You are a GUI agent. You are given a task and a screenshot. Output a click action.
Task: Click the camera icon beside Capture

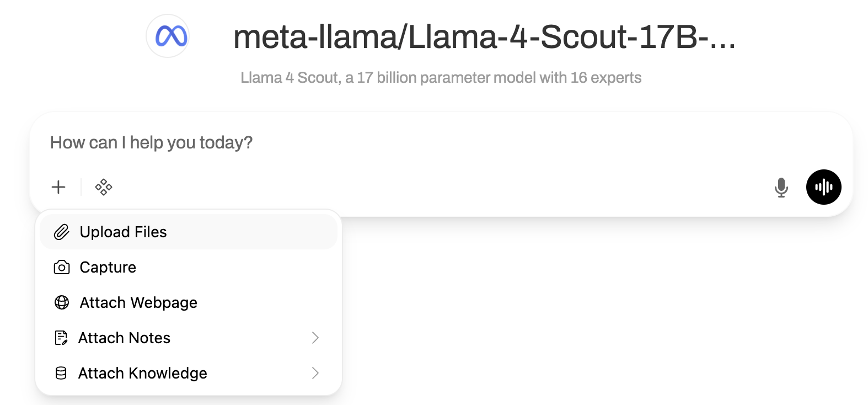[x=62, y=268]
